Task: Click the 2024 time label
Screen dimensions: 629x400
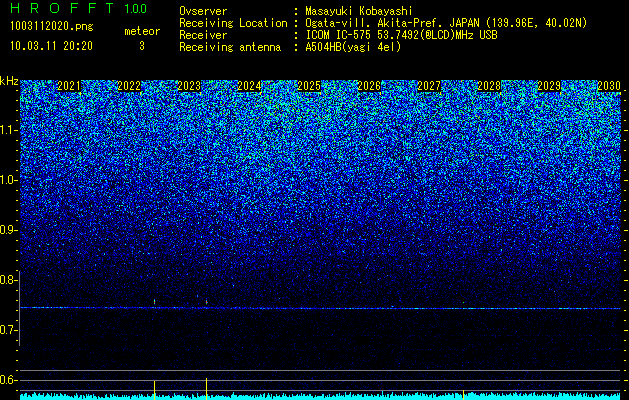Action: pyautogui.click(x=249, y=86)
